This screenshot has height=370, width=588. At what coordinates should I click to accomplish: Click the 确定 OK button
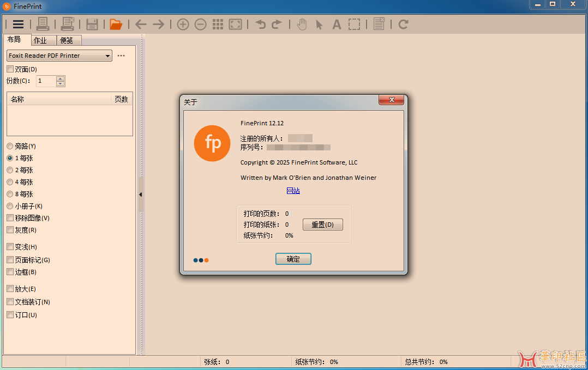click(293, 259)
